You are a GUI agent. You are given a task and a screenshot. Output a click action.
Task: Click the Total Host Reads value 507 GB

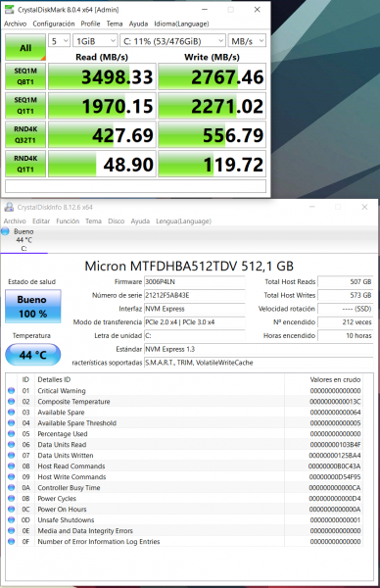[x=346, y=281]
